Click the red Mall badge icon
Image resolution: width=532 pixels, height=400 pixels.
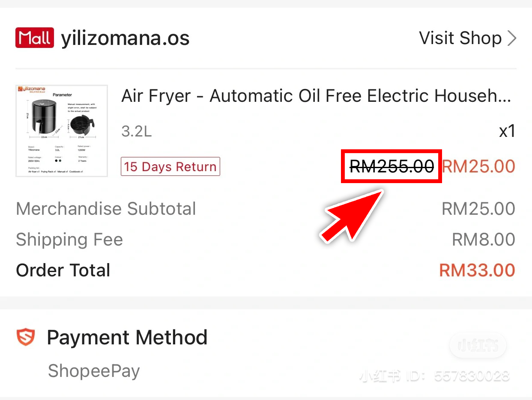(34, 38)
